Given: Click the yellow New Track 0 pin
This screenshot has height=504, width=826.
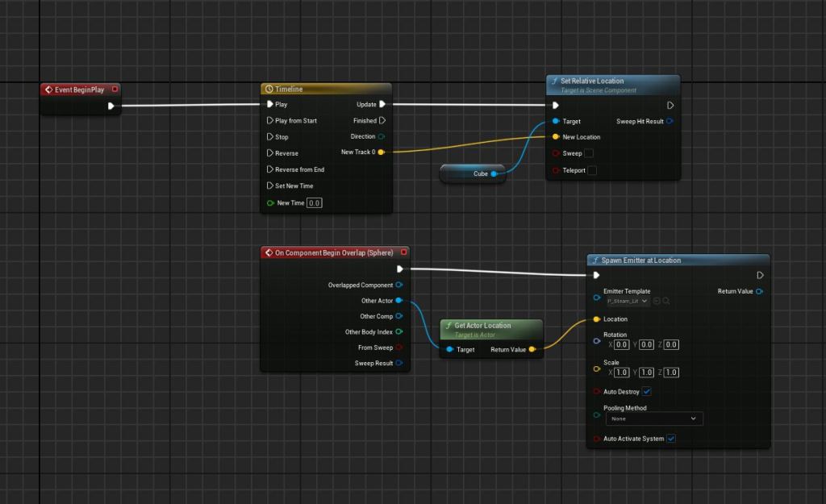Looking at the screenshot, I should (x=382, y=152).
